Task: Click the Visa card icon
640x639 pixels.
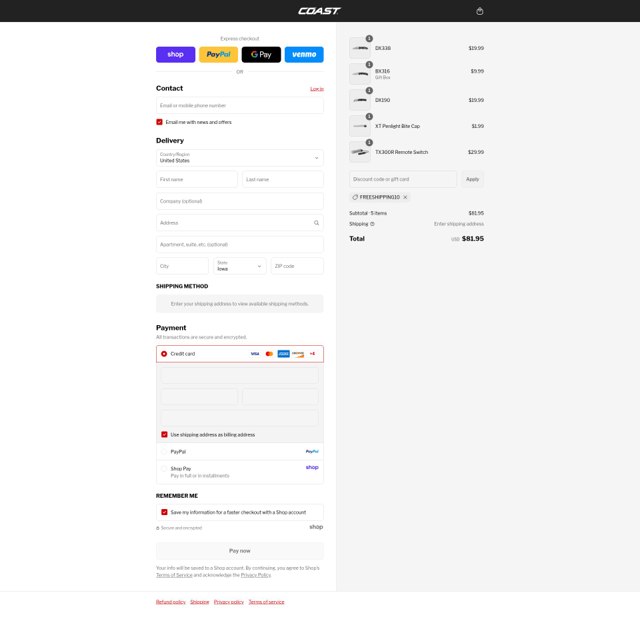Action: pyautogui.click(x=255, y=354)
